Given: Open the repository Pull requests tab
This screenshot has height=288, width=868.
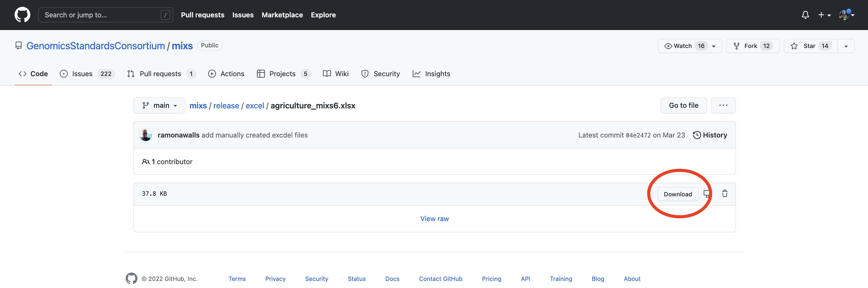Looking at the screenshot, I should 161,73.
